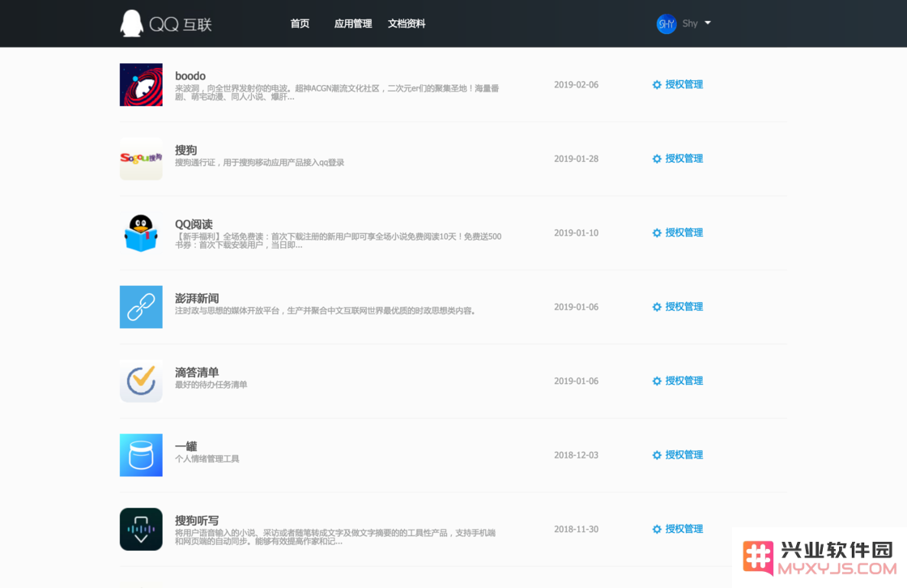Click the gear icon in the 一罐 row

point(657,455)
